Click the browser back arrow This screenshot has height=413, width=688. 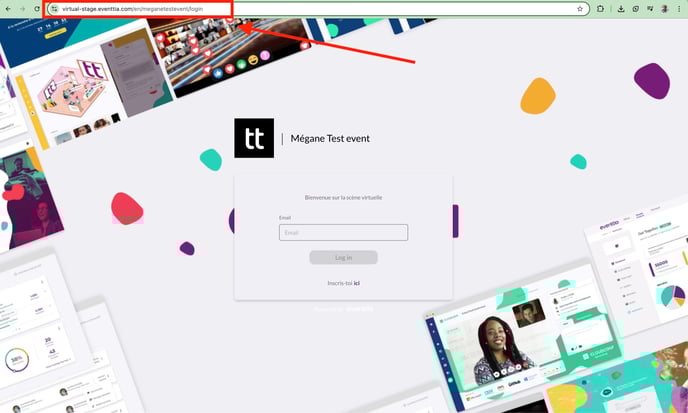(x=8, y=8)
